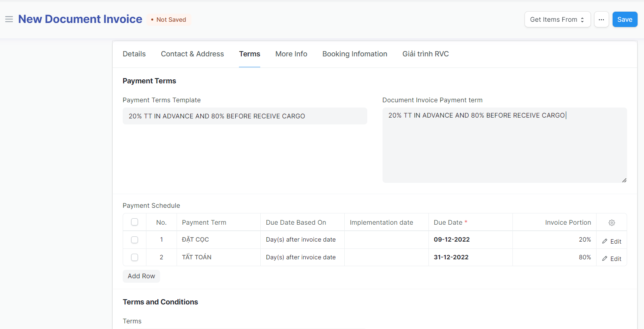Expand the Get Items From dropdown
The image size is (644, 329).
tap(557, 19)
